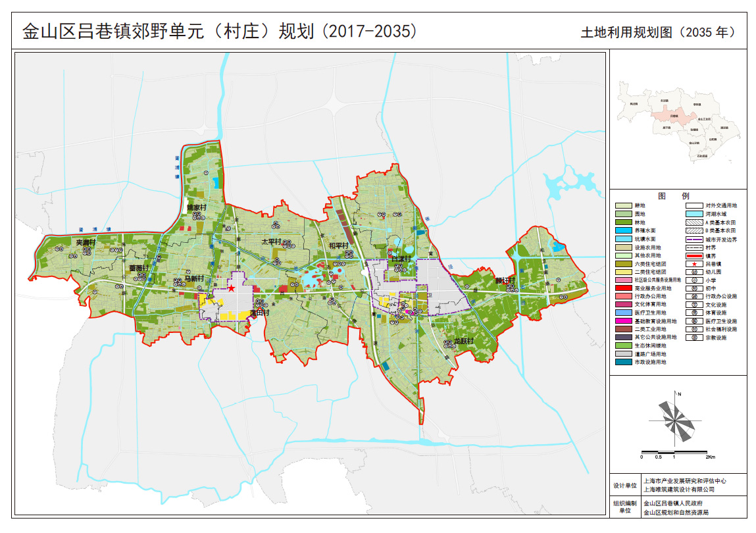Screen dimensions: 756x533
Task: Click the black dashed 村界 legend symbol
Action: point(694,247)
